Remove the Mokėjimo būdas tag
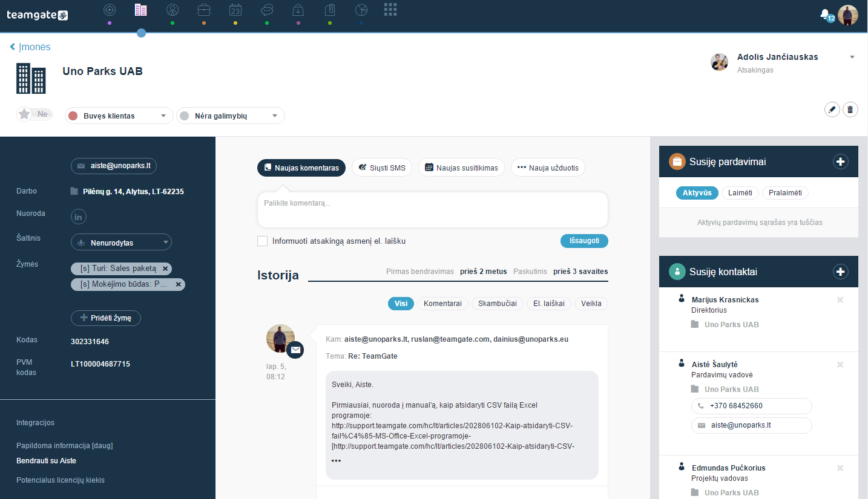 (x=179, y=284)
